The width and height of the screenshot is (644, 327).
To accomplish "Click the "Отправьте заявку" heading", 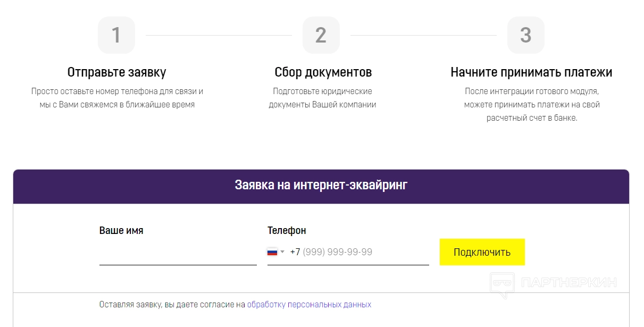I will [116, 72].
